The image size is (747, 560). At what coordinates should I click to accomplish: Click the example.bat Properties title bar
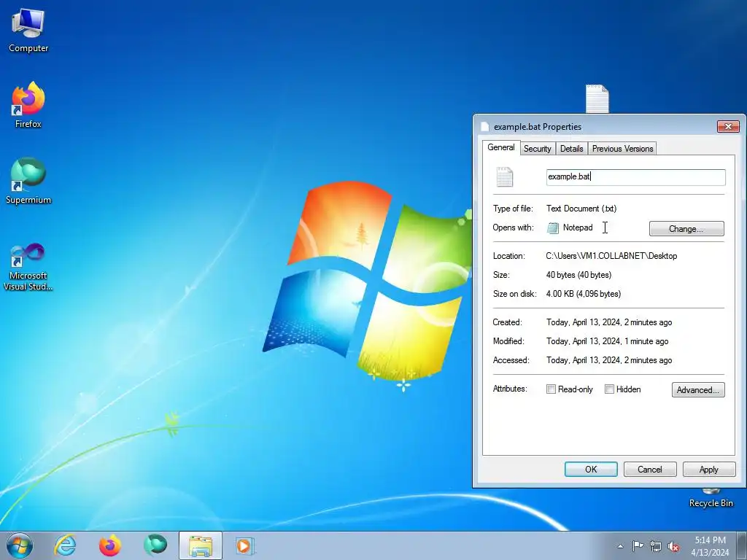595,127
